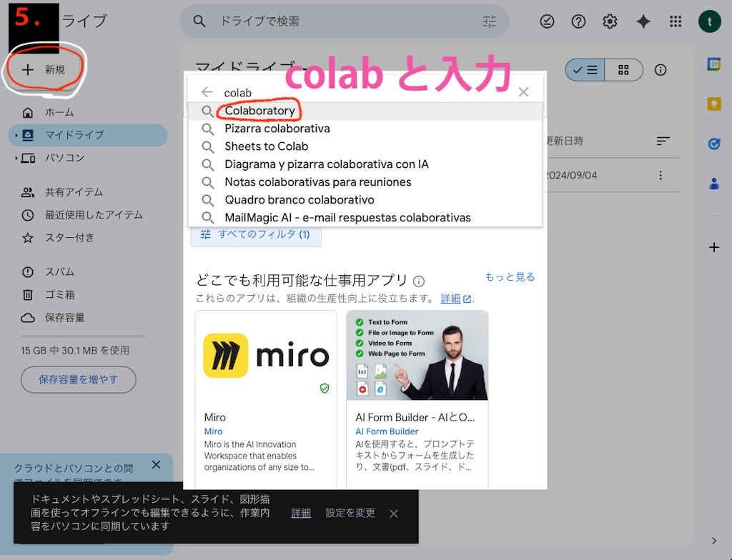Open Google Calendar in the side panel

point(713,65)
